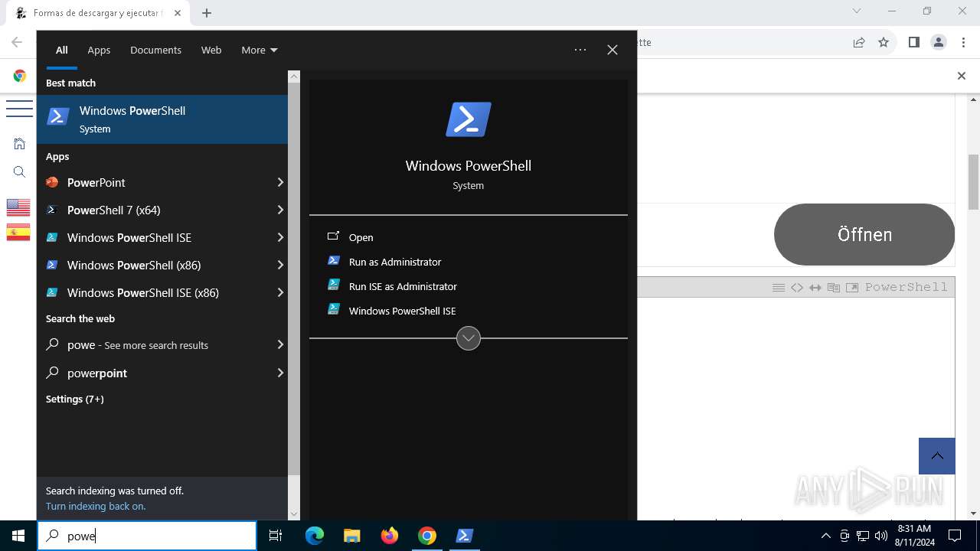Expand Windows PowerShell ISE (x86) chevron
This screenshot has height=551, width=980.
(280, 292)
